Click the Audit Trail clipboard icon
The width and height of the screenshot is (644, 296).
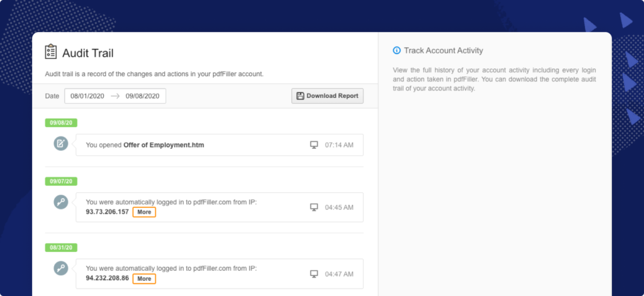click(50, 52)
